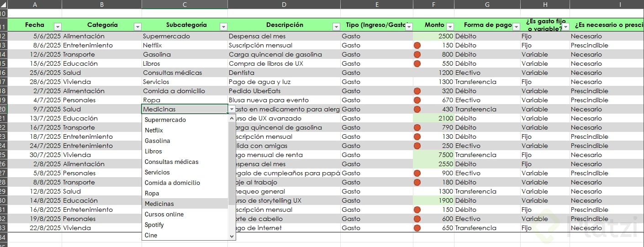This screenshot has height=247, width=644.
Task: Select column header D
Action: [284, 5]
